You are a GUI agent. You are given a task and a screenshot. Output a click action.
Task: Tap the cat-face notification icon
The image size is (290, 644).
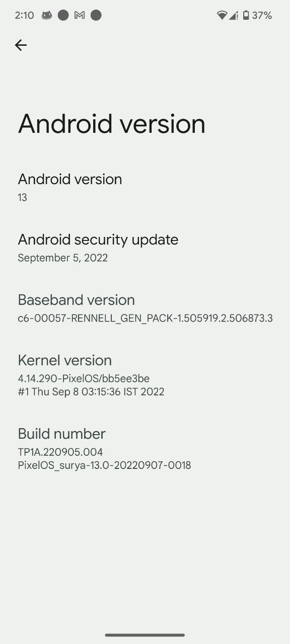46,16
